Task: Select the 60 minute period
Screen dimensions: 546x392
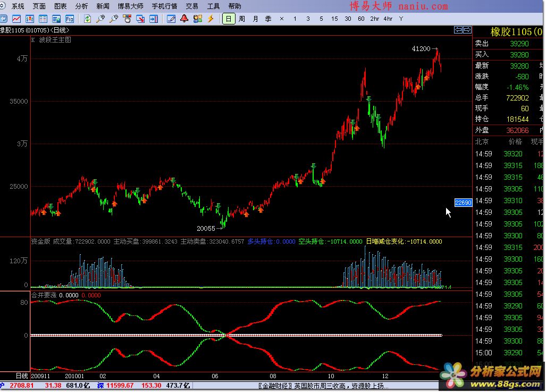Action: [361, 19]
